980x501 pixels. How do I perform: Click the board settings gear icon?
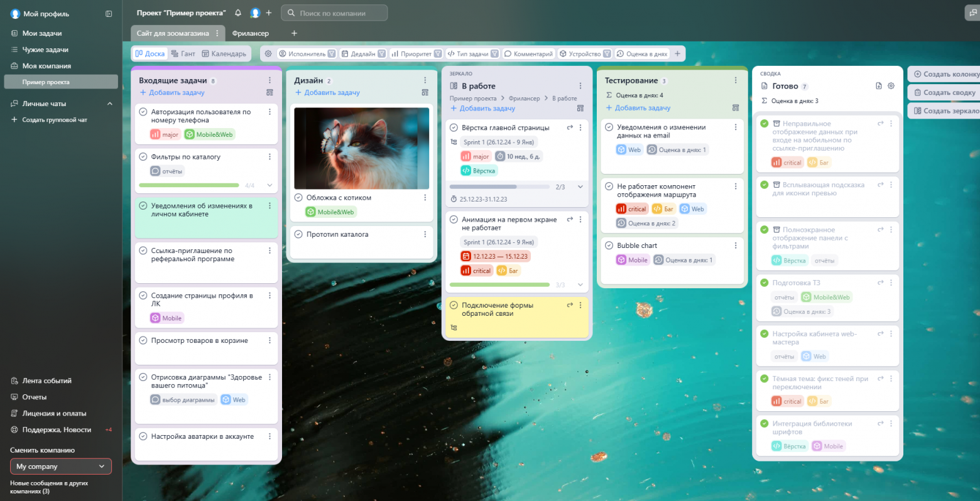click(268, 54)
